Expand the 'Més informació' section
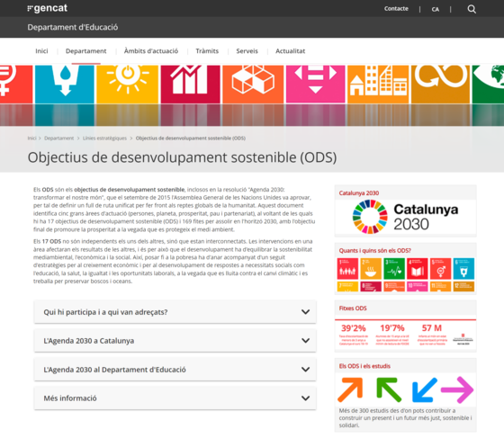 click(175, 398)
